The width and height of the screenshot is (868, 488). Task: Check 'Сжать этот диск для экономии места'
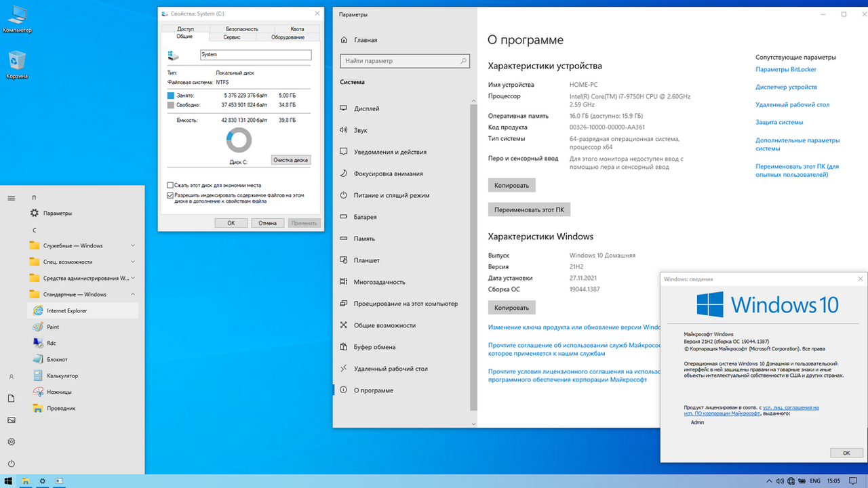(170, 185)
